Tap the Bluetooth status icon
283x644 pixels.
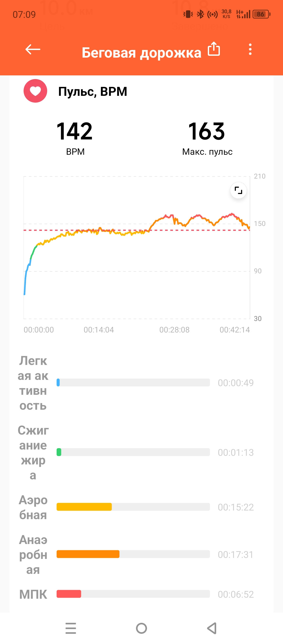click(200, 14)
